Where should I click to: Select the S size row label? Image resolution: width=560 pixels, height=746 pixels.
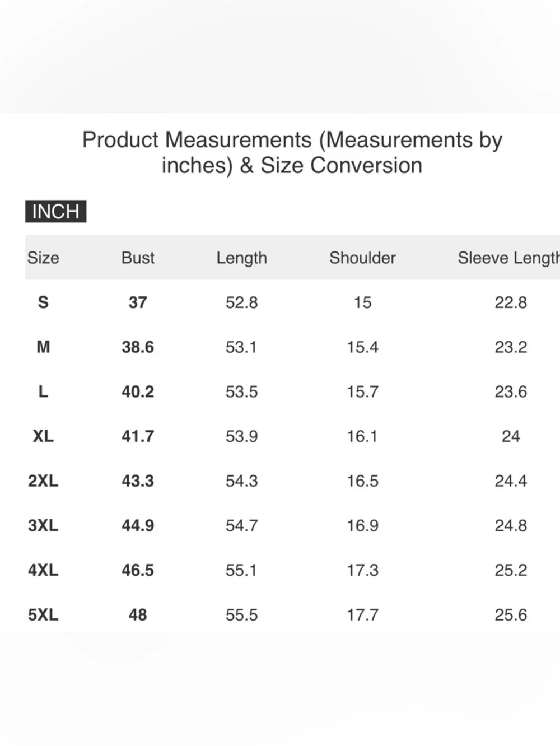point(43,302)
